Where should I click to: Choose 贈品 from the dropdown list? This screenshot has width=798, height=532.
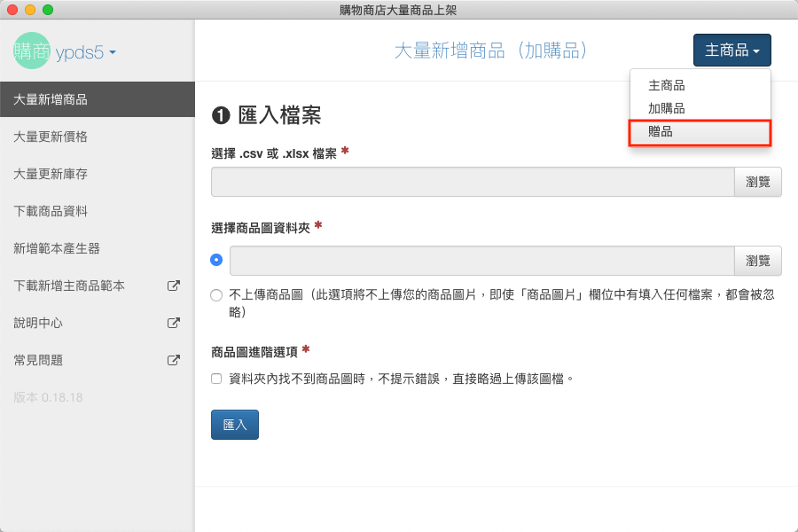pos(700,132)
